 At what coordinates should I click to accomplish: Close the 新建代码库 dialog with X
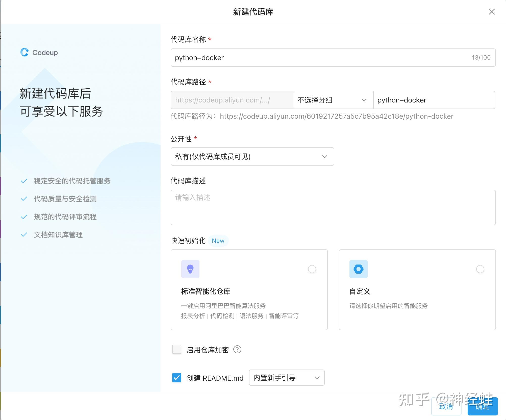click(x=491, y=12)
